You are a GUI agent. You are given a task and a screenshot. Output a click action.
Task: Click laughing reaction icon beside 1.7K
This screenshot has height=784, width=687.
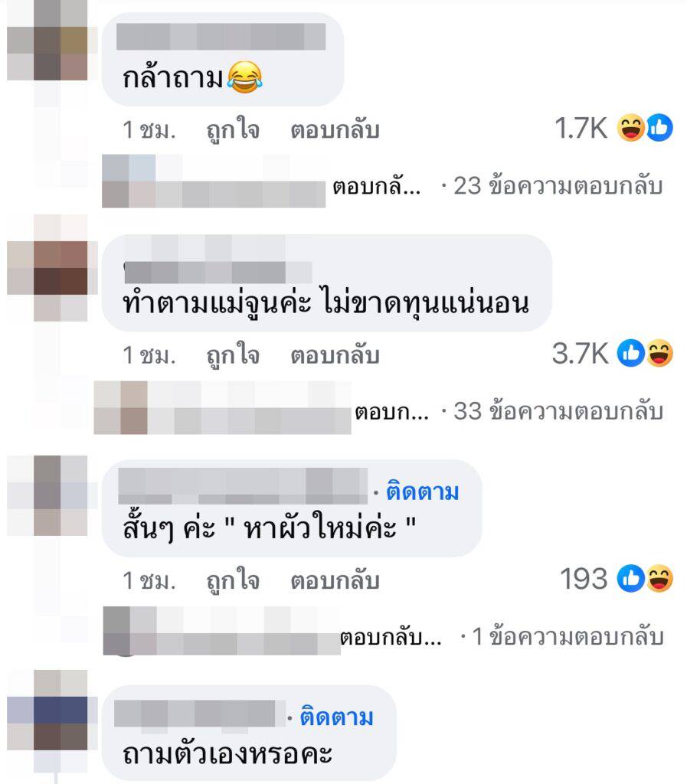coord(630,128)
